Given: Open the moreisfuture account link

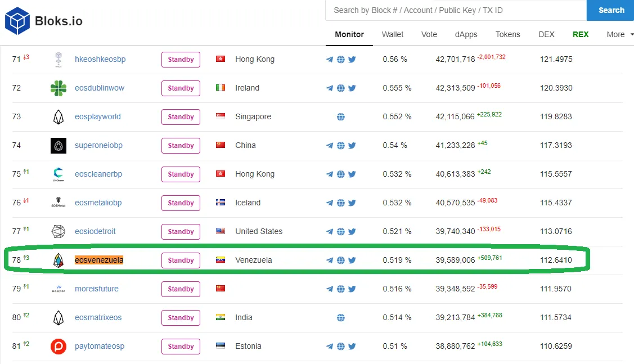Looking at the screenshot, I should tap(97, 289).
